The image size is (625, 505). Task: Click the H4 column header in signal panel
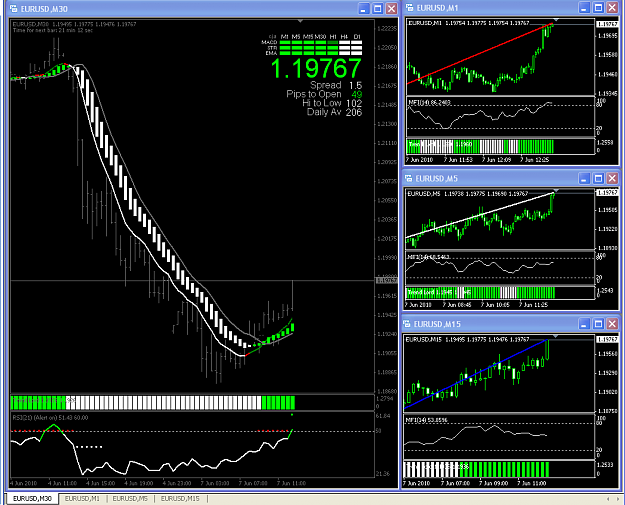tap(344, 37)
